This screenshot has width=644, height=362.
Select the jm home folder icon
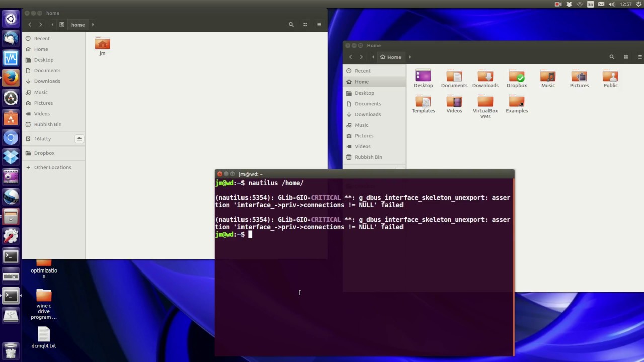click(x=102, y=46)
